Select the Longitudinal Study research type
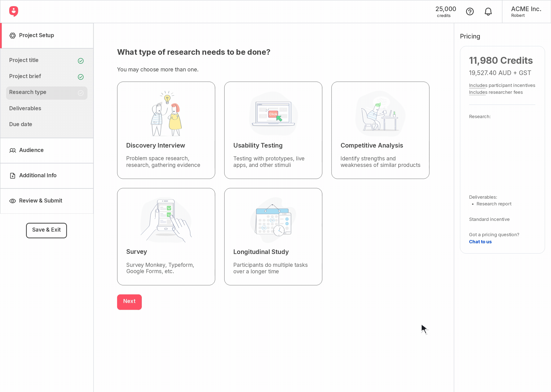Screen dimensions: 551x392 point(273,237)
